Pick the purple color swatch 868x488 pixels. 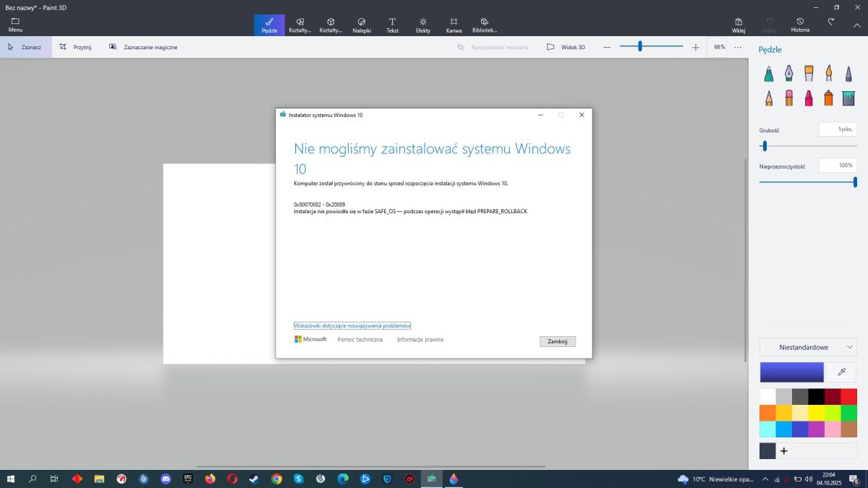816,429
